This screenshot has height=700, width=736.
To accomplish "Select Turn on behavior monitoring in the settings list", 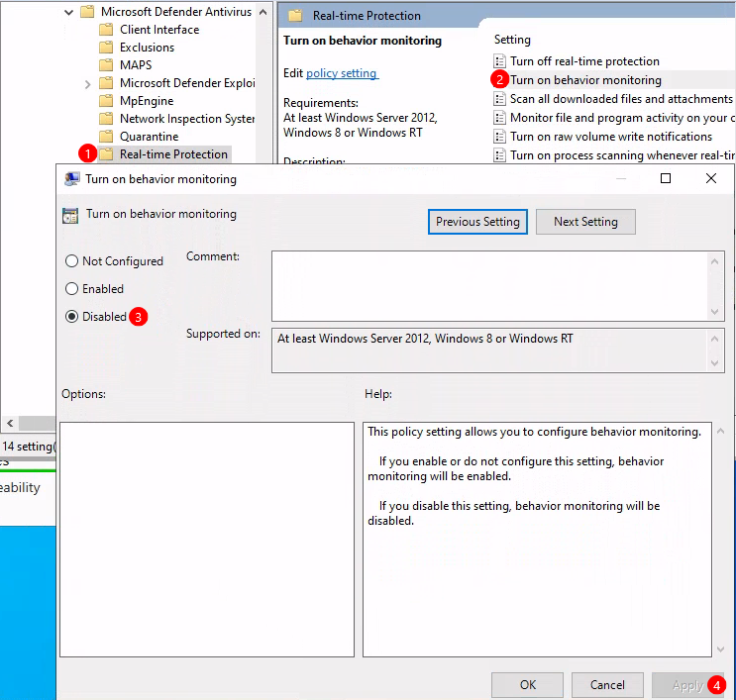I will [x=585, y=80].
